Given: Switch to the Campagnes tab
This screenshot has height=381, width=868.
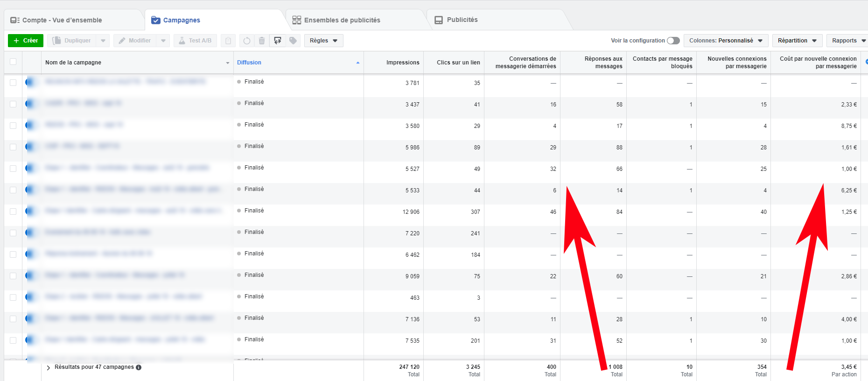Looking at the screenshot, I should point(215,20).
